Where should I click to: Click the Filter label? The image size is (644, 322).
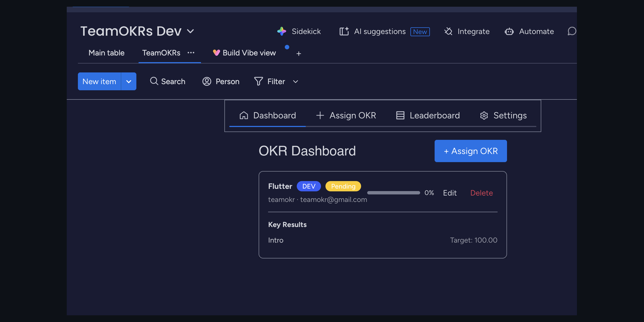click(x=276, y=82)
